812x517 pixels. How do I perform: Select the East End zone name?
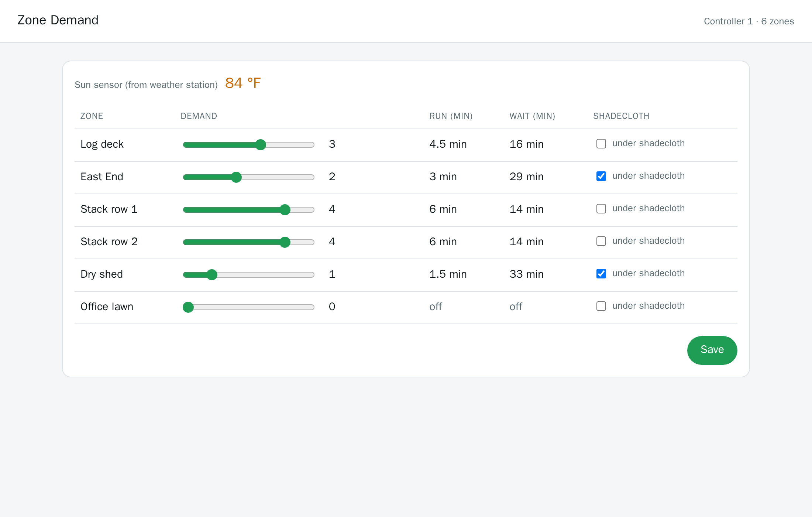[102, 177]
